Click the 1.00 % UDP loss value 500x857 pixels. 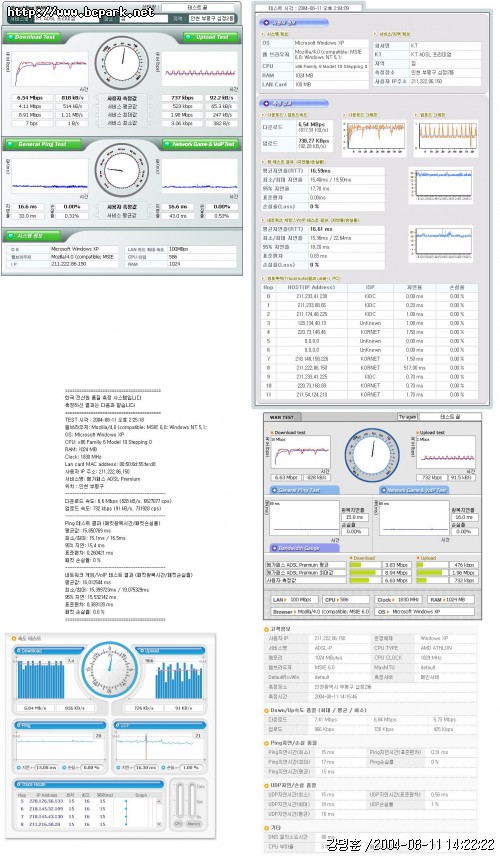pyautogui.click(x=190, y=767)
